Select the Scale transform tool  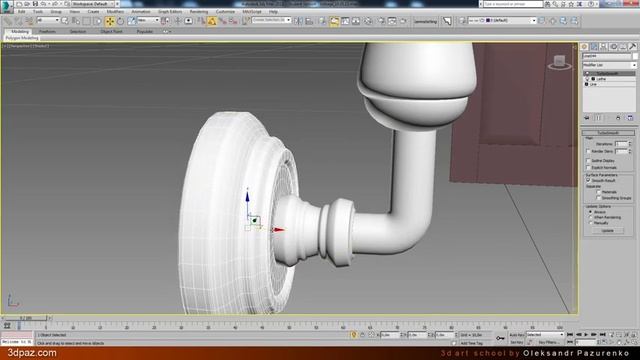(131, 21)
